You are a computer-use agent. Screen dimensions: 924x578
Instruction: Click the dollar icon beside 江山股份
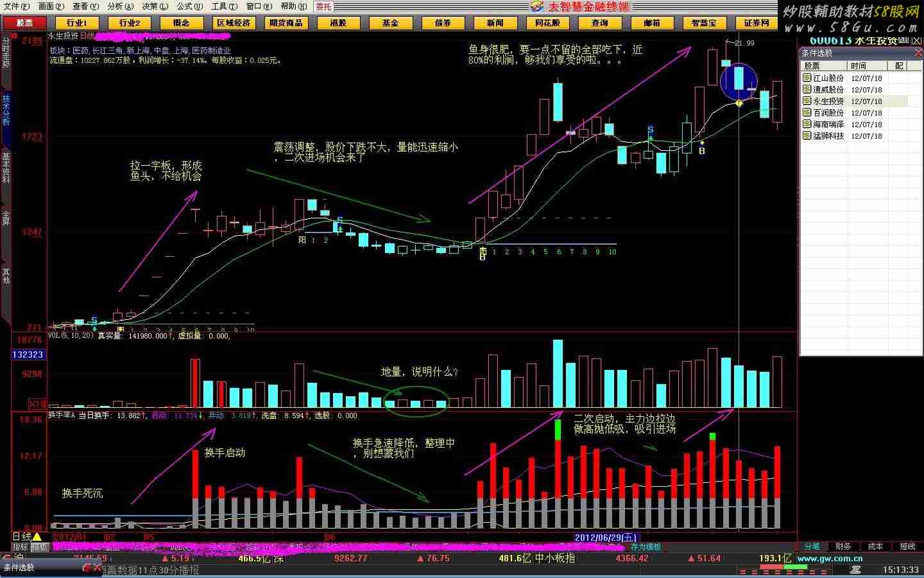[x=807, y=78]
